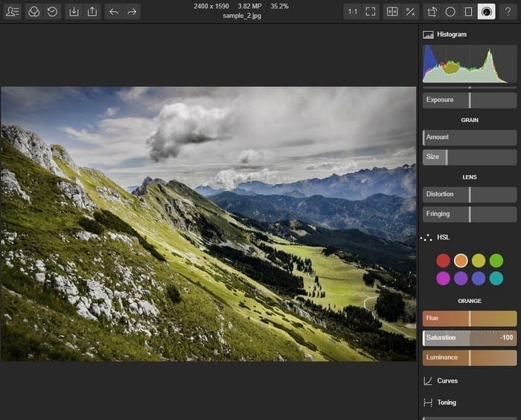
Task: Click the orange Luminance slider
Action: 470,357
